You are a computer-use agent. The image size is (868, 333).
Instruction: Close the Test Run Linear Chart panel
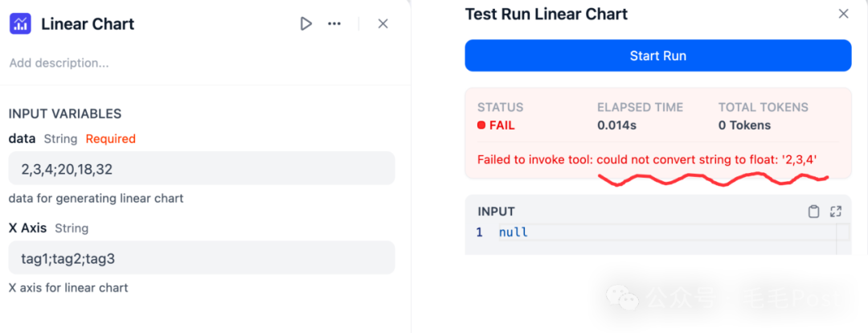click(x=843, y=14)
